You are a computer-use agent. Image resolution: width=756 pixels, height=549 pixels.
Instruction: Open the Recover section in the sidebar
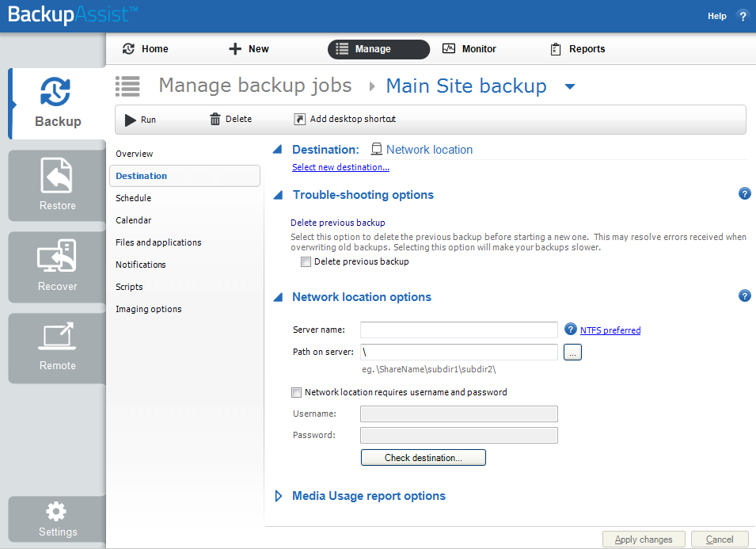(57, 267)
